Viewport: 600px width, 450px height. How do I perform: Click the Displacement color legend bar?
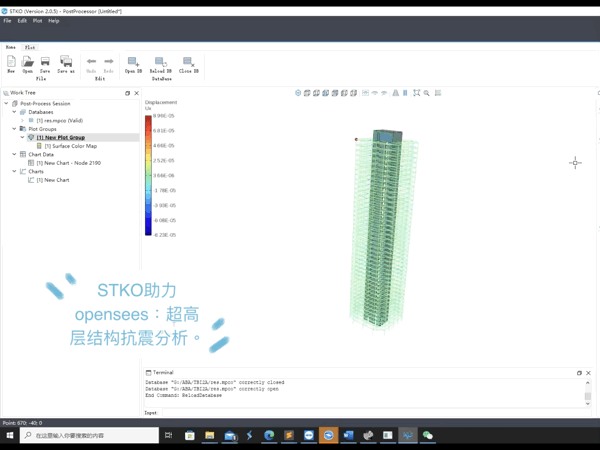click(x=148, y=175)
